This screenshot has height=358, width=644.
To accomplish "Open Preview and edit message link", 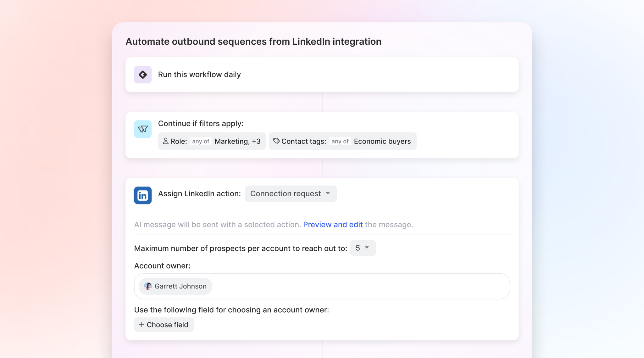I will pyautogui.click(x=333, y=225).
